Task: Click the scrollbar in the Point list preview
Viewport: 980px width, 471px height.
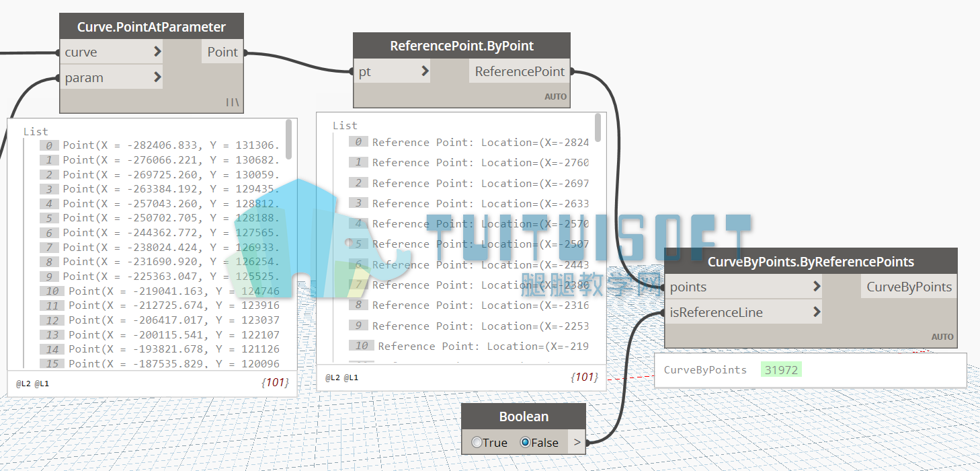Action: (x=289, y=139)
